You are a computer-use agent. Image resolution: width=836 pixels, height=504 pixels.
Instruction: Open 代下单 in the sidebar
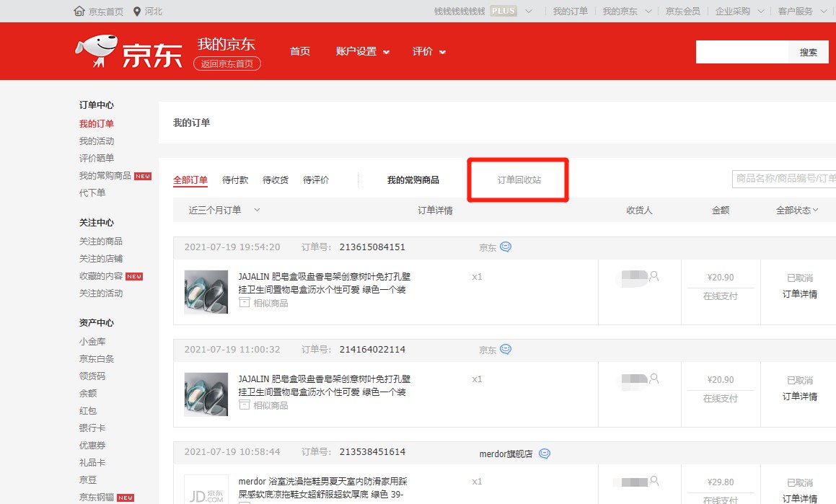pos(92,193)
